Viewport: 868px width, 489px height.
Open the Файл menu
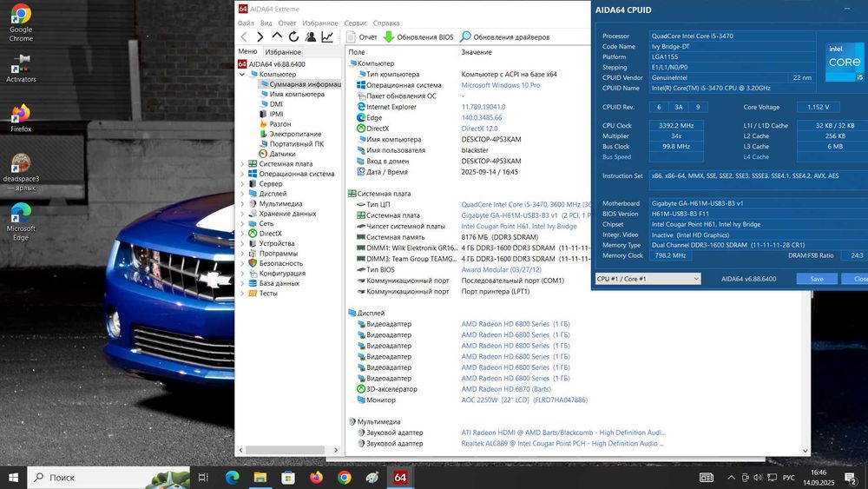click(x=246, y=23)
